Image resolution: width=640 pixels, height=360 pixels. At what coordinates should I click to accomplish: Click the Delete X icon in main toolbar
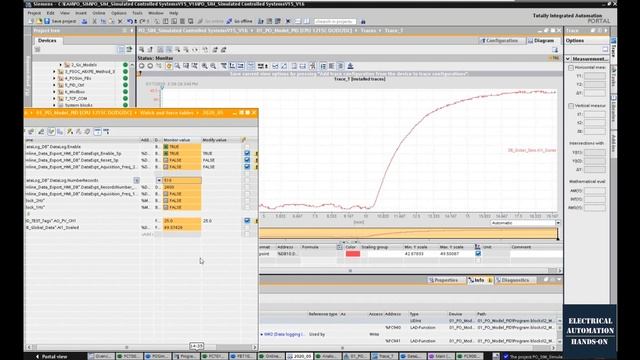coord(120,21)
